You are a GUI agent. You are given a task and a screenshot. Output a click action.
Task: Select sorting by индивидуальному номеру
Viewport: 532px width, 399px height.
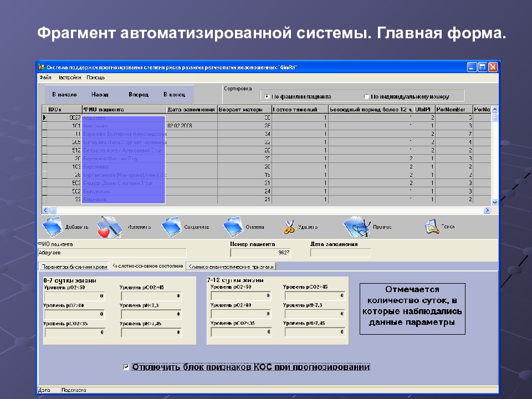pos(366,96)
